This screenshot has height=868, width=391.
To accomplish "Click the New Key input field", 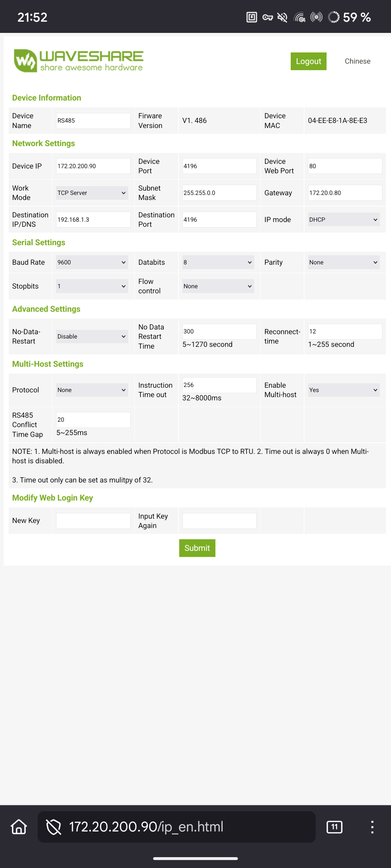I will 93,520.
